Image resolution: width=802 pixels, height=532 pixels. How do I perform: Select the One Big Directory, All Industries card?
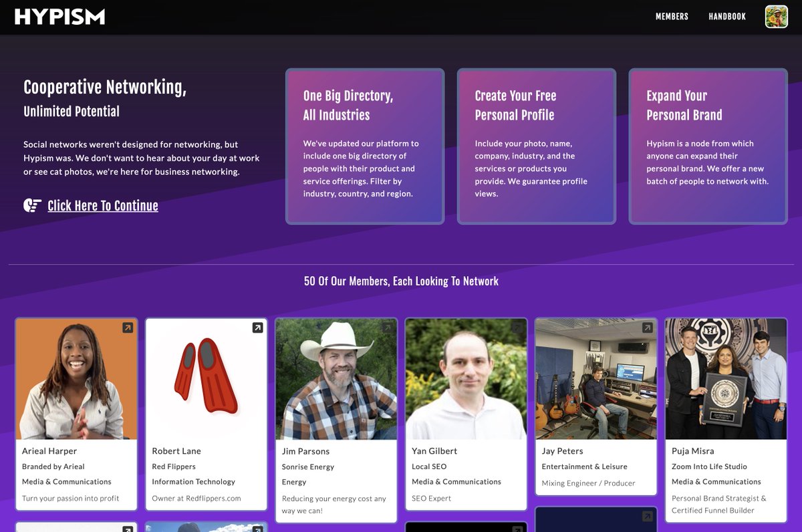tap(365, 146)
